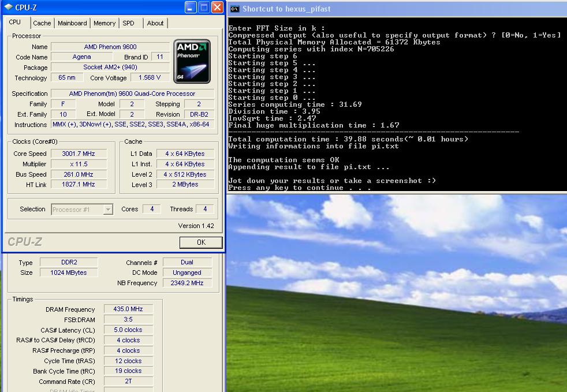567x392 pixels.
Task: Click the Threads count field
Action: pyautogui.click(x=205, y=209)
